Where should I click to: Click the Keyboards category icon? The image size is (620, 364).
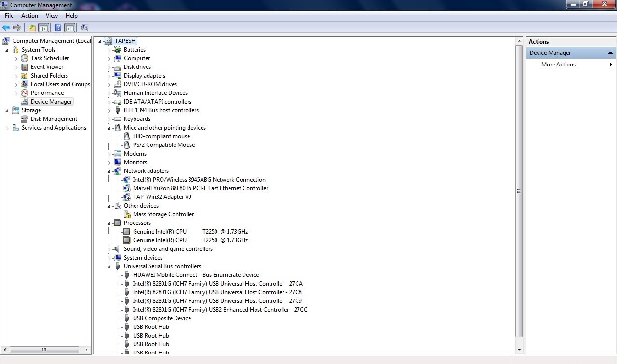click(x=117, y=119)
